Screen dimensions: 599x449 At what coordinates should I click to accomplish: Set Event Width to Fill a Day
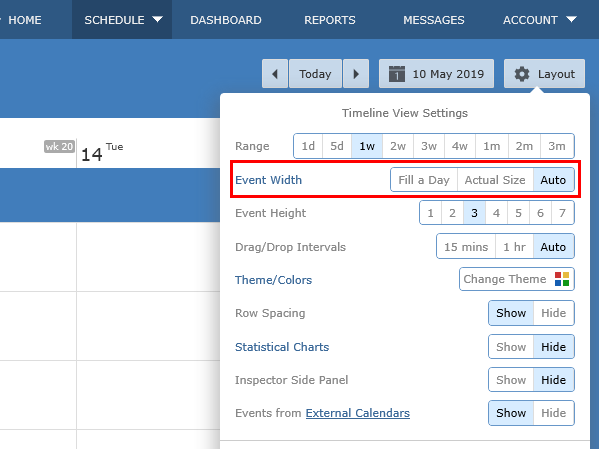[424, 180]
